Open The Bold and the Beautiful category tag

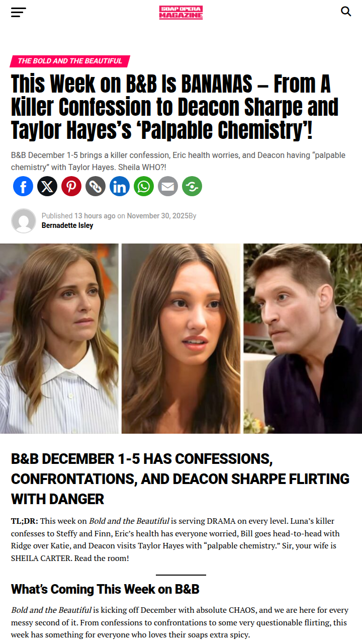coord(70,61)
